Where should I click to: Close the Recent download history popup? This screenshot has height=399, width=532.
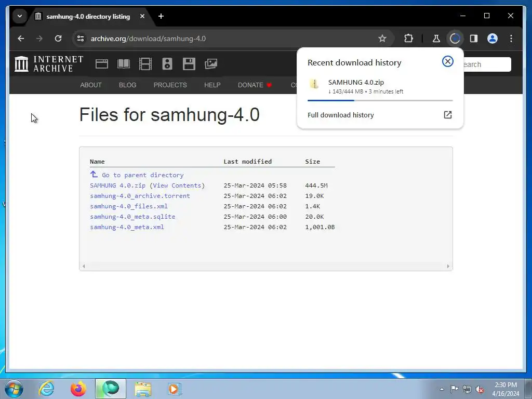pyautogui.click(x=447, y=61)
